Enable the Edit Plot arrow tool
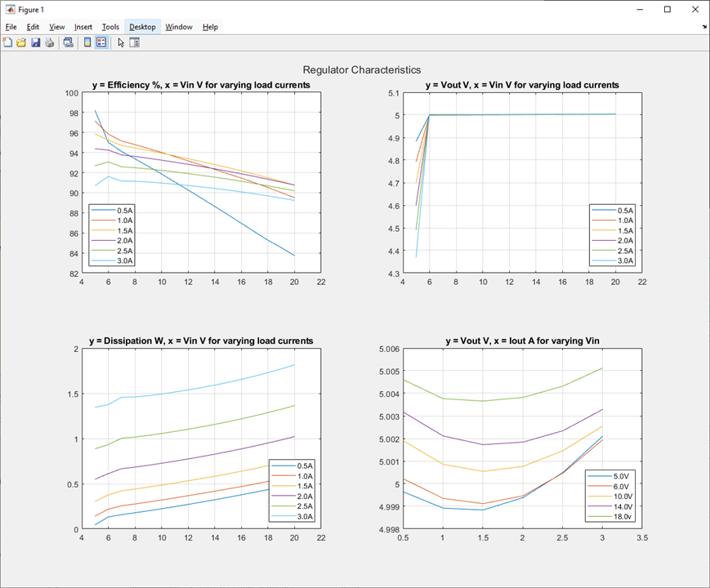The height and width of the screenshot is (588, 710). [121, 42]
